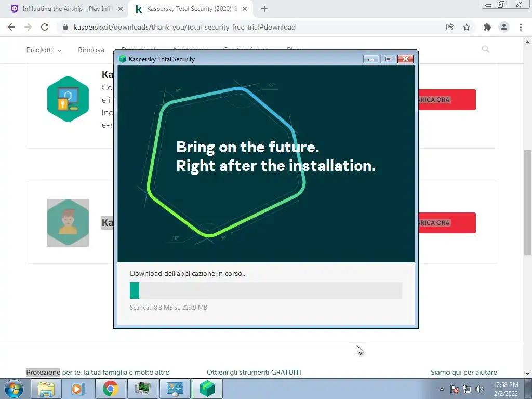Click the upper red SCARICA ORA button
Image resolution: width=532 pixels, height=399 pixels.
(x=447, y=100)
